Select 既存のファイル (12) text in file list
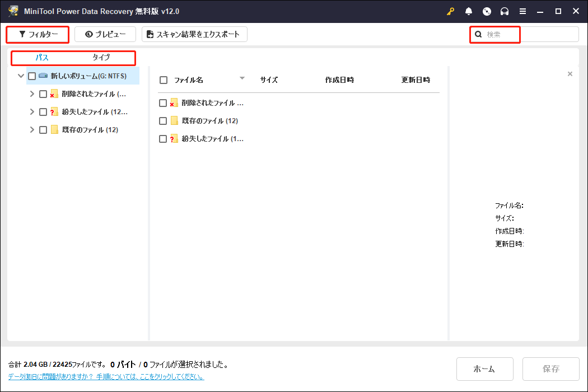This screenshot has height=392, width=588. coord(210,121)
